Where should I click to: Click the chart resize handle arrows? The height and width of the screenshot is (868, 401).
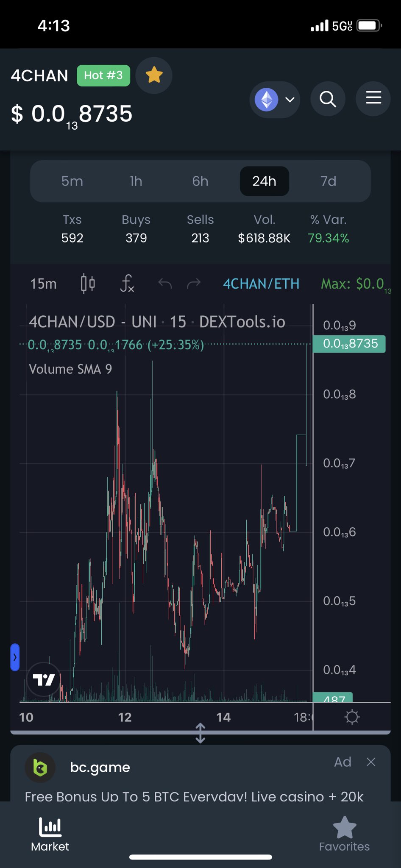pyautogui.click(x=200, y=733)
